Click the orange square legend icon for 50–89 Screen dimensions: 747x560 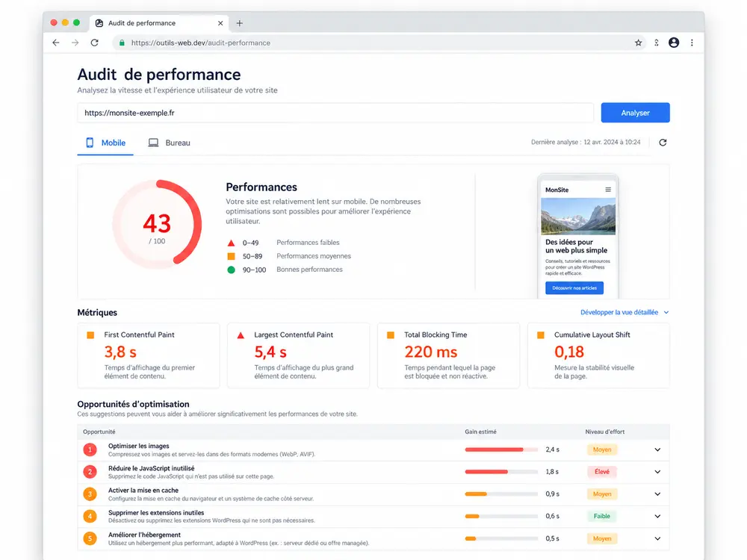(x=231, y=256)
